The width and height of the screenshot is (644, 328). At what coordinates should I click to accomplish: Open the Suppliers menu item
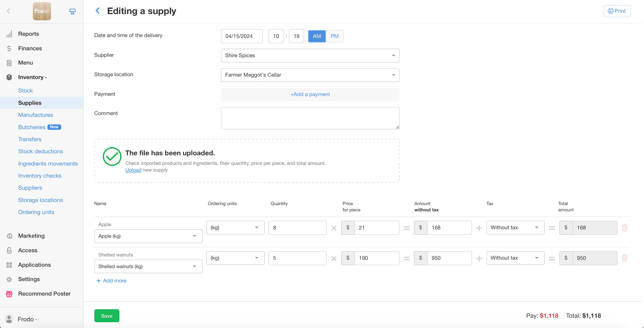30,188
